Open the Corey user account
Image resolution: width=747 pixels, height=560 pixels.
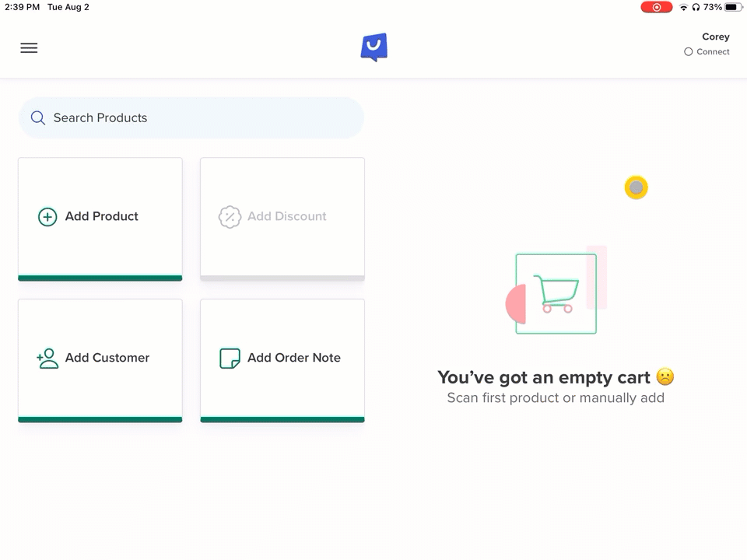[715, 37]
